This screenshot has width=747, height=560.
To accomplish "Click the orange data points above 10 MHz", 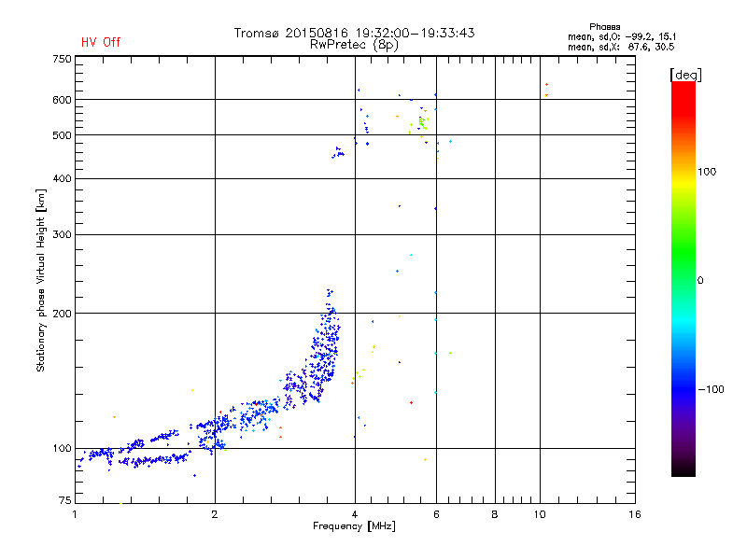I will [x=546, y=90].
